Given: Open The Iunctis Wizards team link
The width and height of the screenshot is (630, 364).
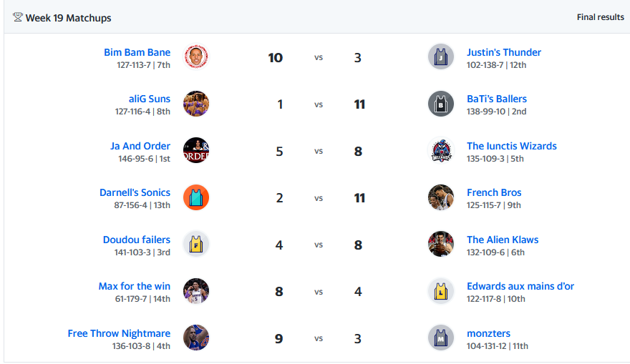Looking at the screenshot, I should click(511, 146).
